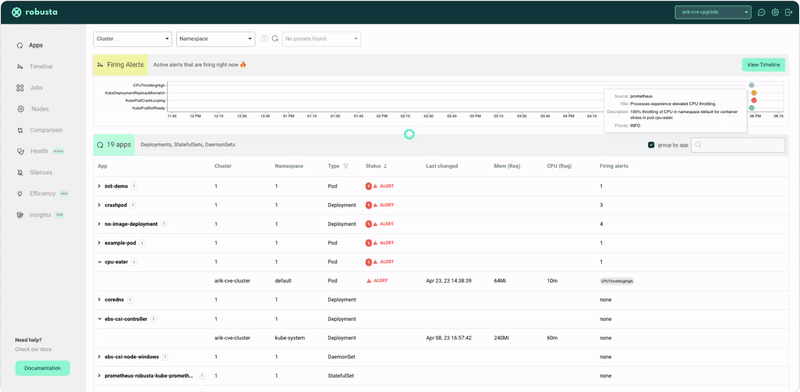Click the KubeDeploymentReplicasMismatch orange dot

point(754,93)
